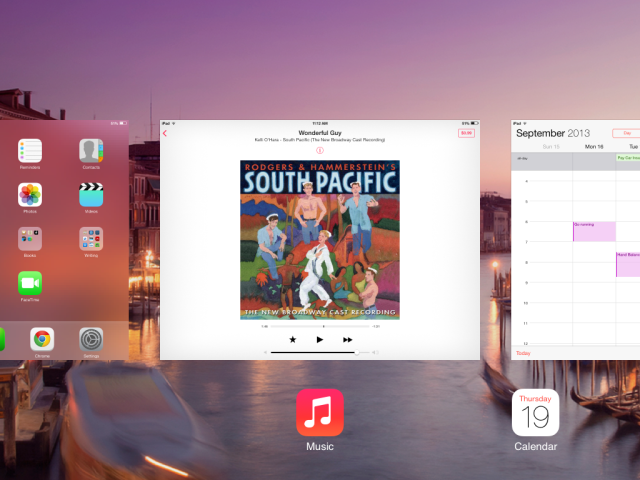Launch FaceTime from home screen preview
Viewport: 640px width, 480px height.
pos(30,283)
